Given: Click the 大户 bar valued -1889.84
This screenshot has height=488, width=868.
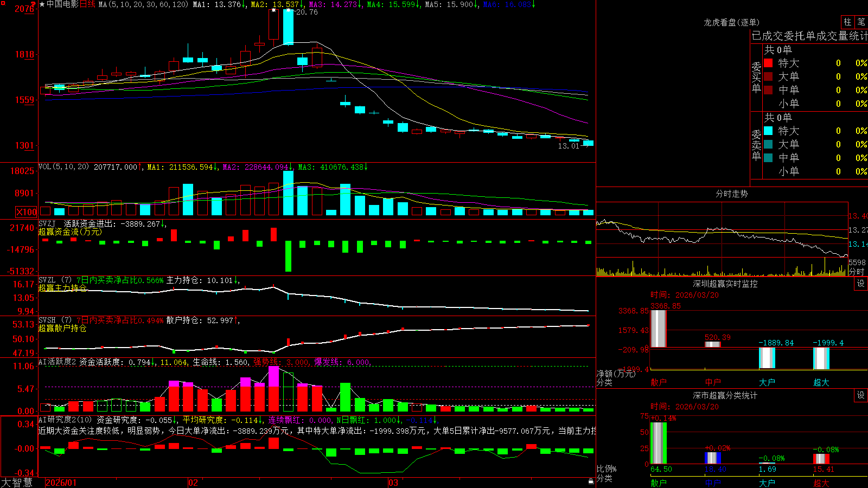Looking at the screenshot, I should (767, 358).
